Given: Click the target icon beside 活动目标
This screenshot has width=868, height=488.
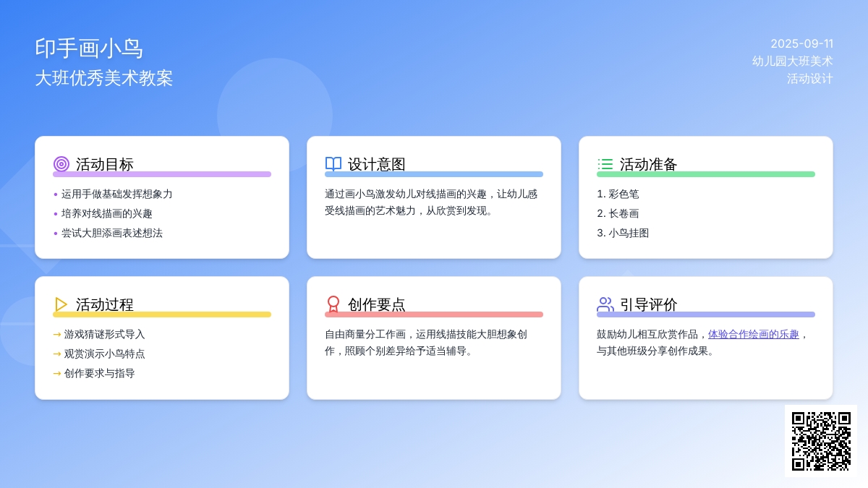Looking at the screenshot, I should click(x=61, y=164).
